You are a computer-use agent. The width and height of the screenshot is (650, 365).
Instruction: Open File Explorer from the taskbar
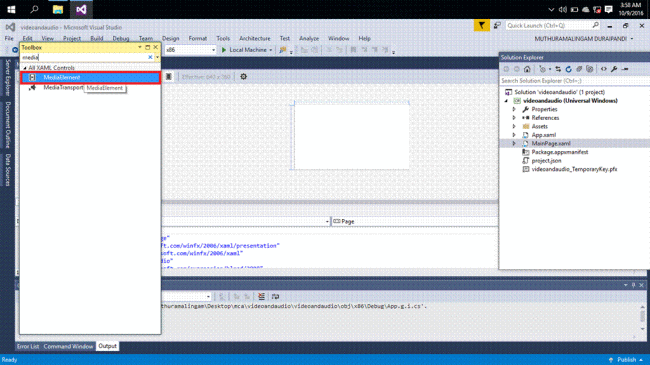58,9
